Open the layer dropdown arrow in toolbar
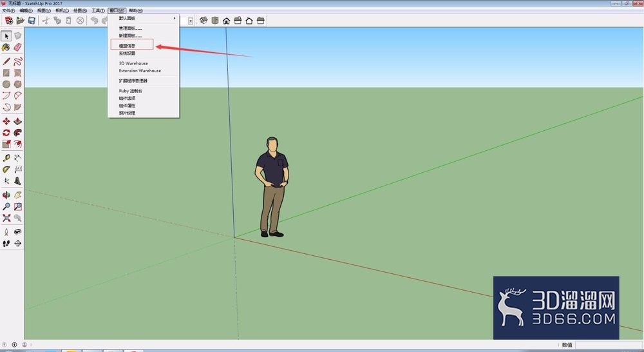The width and height of the screenshot is (644, 352). click(191, 21)
